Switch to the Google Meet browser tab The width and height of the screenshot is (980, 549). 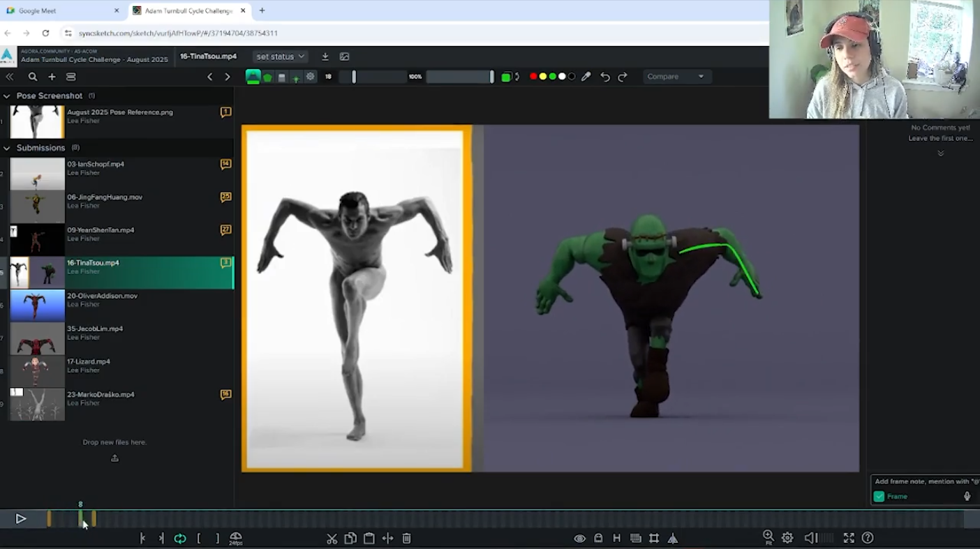[x=63, y=10]
